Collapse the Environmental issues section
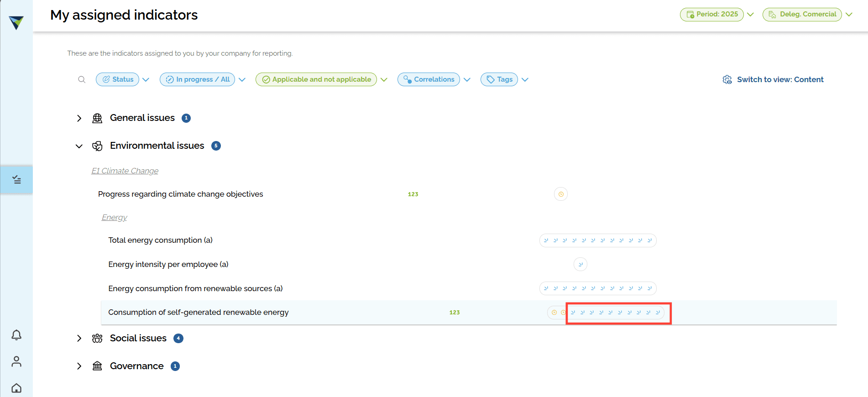The height and width of the screenshot is (397, 868). point(79,146)
